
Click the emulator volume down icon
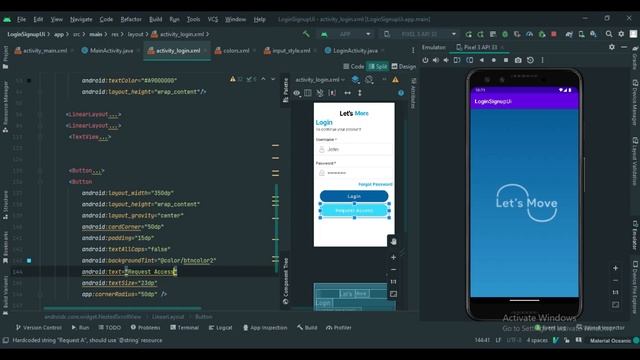(446, 60)
